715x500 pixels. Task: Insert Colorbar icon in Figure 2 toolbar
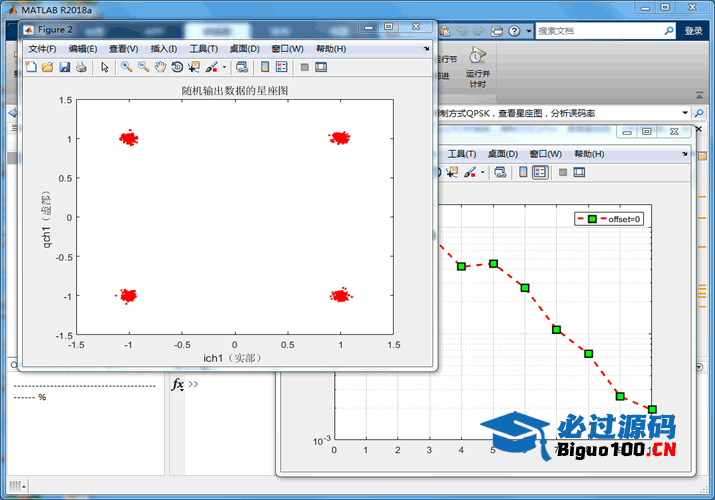point(265,67)
